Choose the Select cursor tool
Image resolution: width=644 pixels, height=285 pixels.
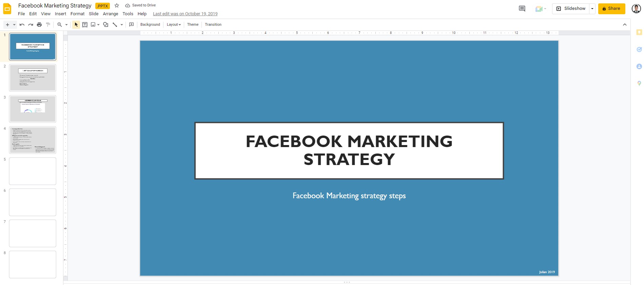(x=76, y=25)
